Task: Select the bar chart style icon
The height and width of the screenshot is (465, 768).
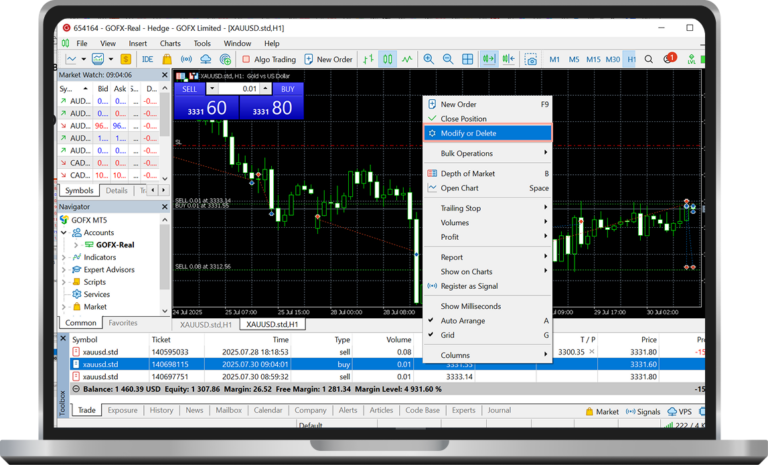Action: 368,59
